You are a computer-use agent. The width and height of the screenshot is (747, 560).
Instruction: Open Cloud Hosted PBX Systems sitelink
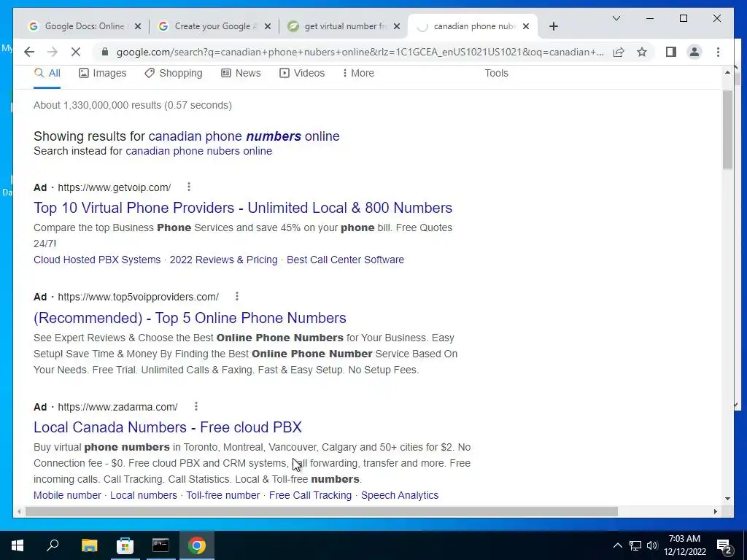(x=97, y=260)
